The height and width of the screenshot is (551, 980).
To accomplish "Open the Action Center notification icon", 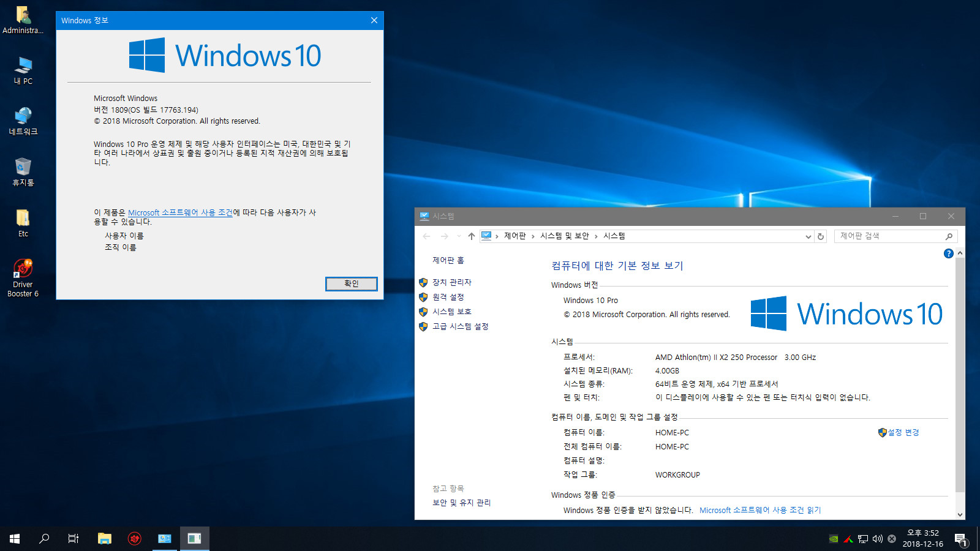I will (960, 539).
